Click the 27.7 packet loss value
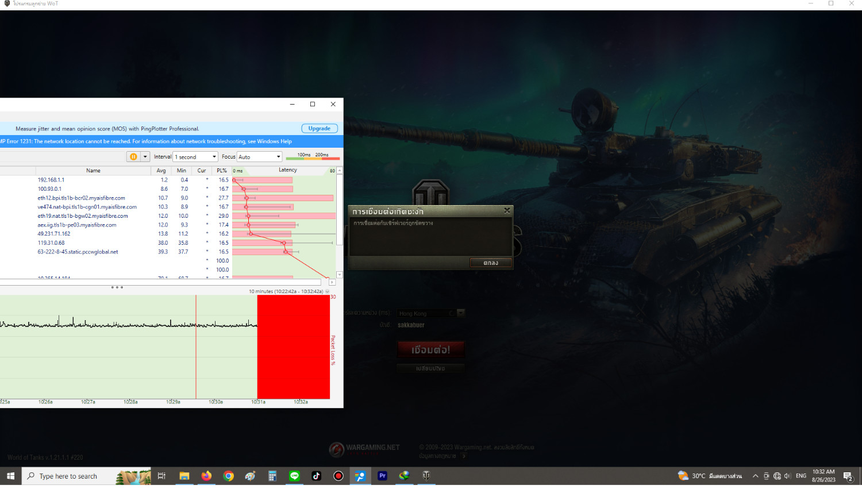 tap(224, 198)
